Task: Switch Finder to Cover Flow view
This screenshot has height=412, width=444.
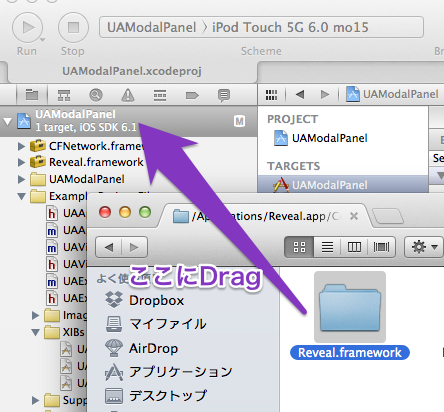Action: tap(381, 247)
